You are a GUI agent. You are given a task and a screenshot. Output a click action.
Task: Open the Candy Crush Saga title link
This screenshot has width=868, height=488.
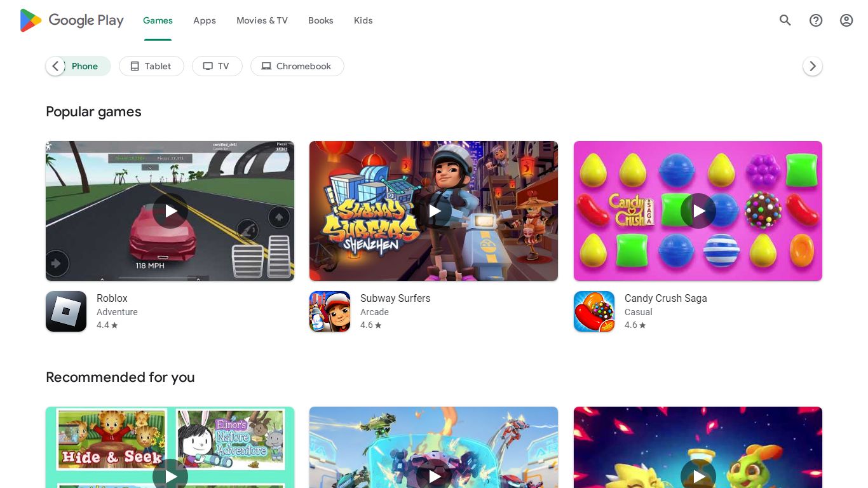666,298
